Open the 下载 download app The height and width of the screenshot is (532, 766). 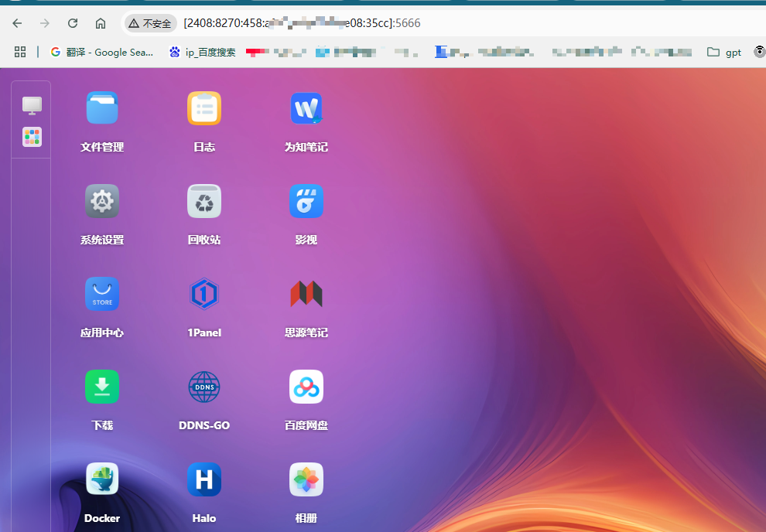[102, 387]
